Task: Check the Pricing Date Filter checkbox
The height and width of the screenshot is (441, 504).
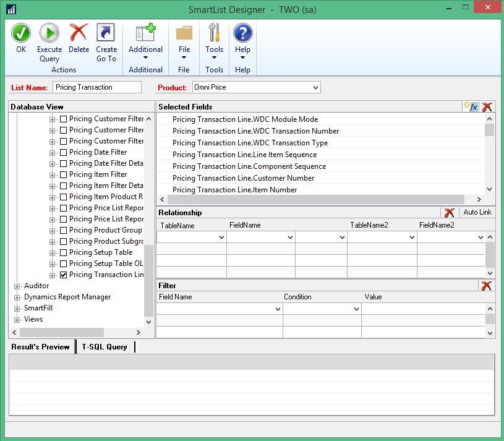Action: click(x=63, y=152)
